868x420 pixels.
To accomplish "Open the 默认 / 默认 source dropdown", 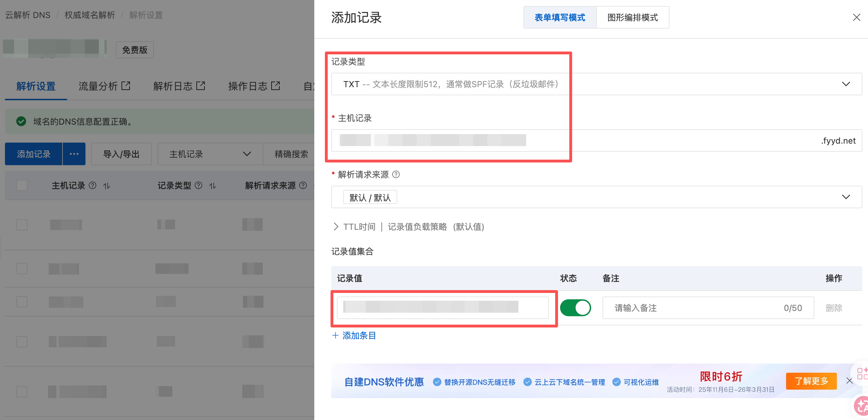I will click(596, 197).
